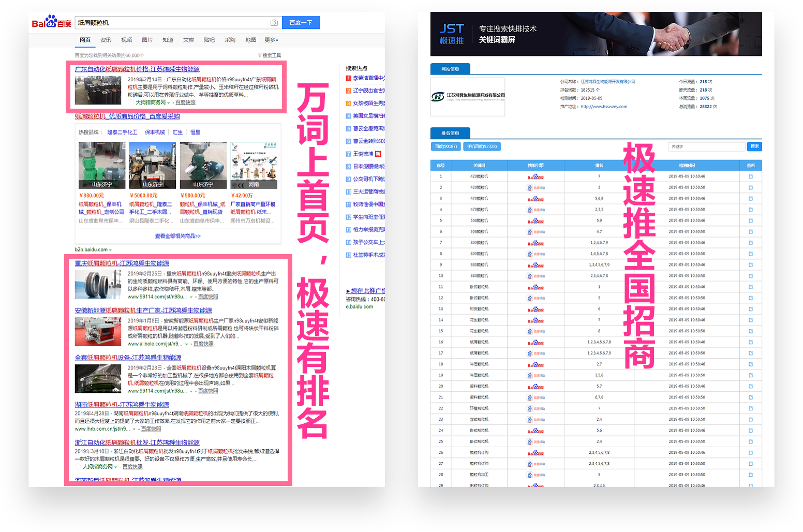Select the 网站信息 tab
The image size is (803, 532).
450,69
